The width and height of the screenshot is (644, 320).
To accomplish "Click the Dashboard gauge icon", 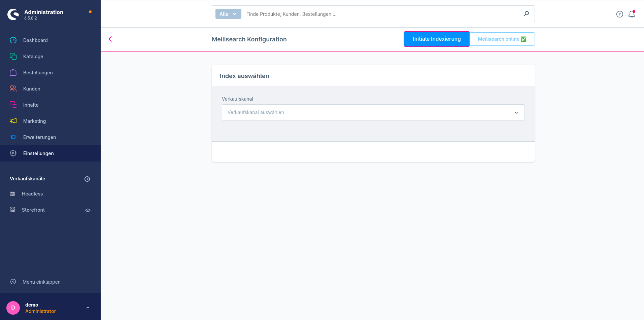I will coord(13,40).
